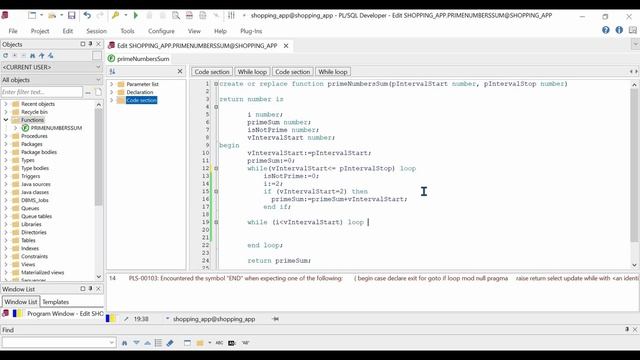Screen dimensions: 640x360
Task: Select the primeNumbersSum function tab
Action: click(139, 59)
